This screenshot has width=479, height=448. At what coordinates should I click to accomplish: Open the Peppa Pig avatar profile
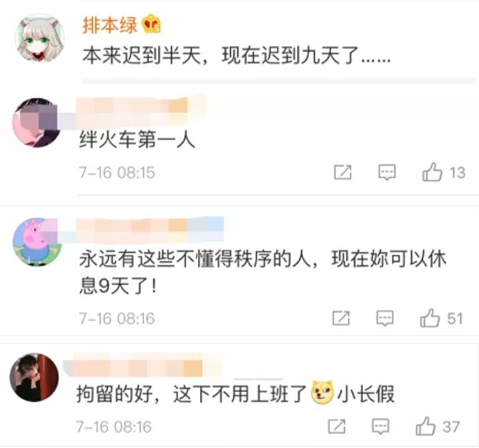[37, 241]
